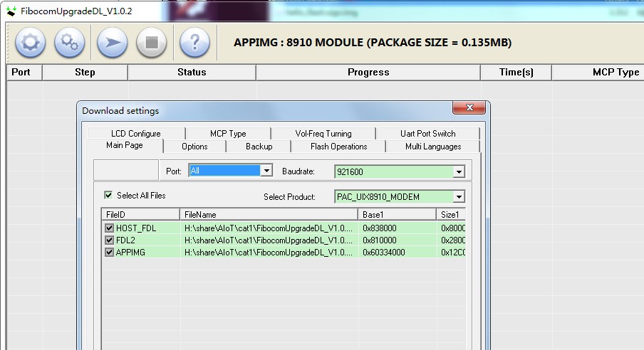
Task: Click the FileName column header
Action: coord(269,214)
